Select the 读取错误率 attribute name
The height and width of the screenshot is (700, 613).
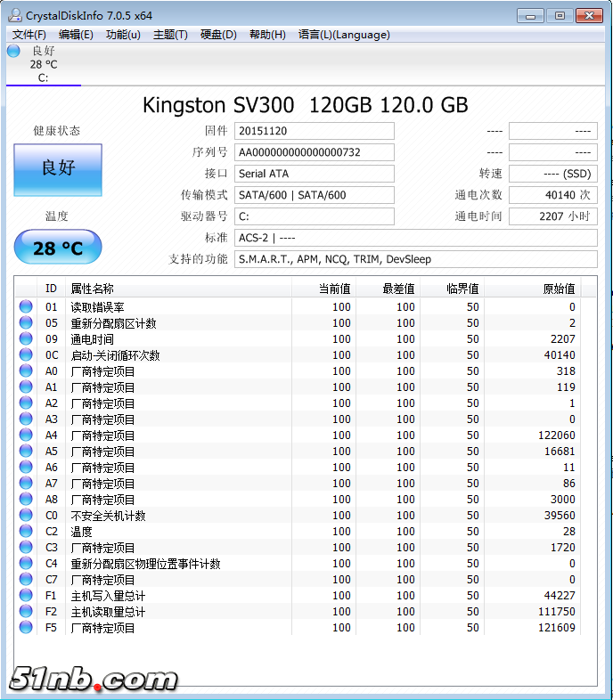click(x=97, y=307)
